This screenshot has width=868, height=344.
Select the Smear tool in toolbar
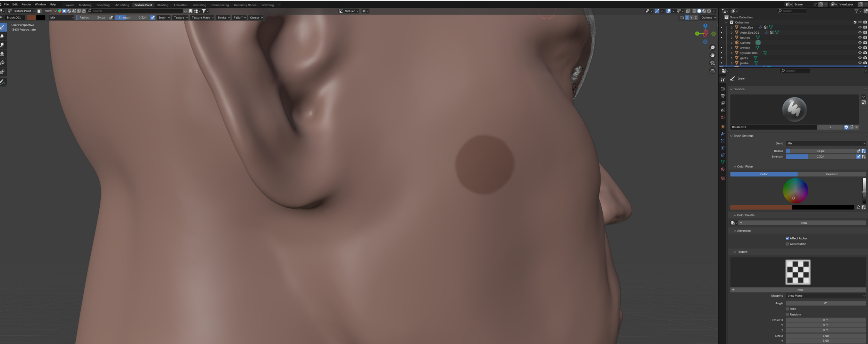(x=3, y=45)
